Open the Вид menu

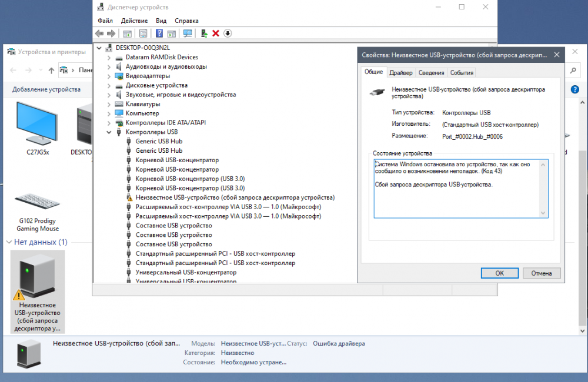click(x=161, y=21)
